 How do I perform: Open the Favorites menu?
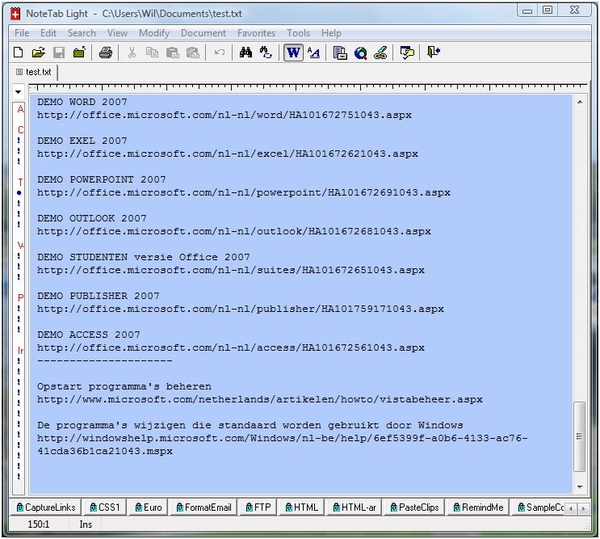pyautogui.click(x=256, y=33)
